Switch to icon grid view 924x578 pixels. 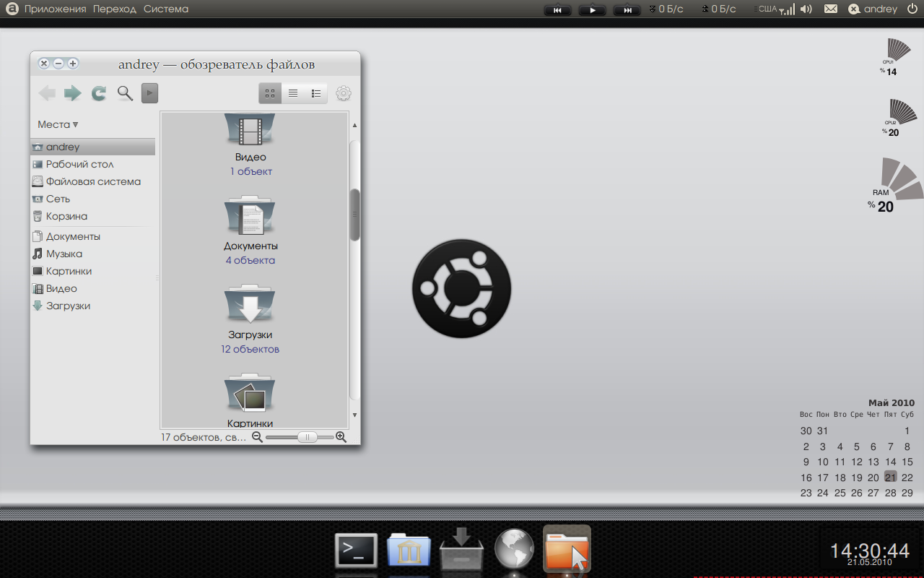point(270,93)
